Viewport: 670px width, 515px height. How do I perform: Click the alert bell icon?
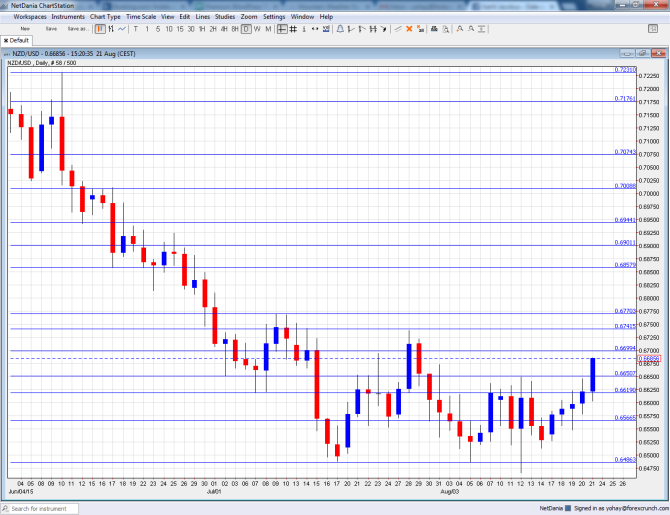click(x=340, y=29)
